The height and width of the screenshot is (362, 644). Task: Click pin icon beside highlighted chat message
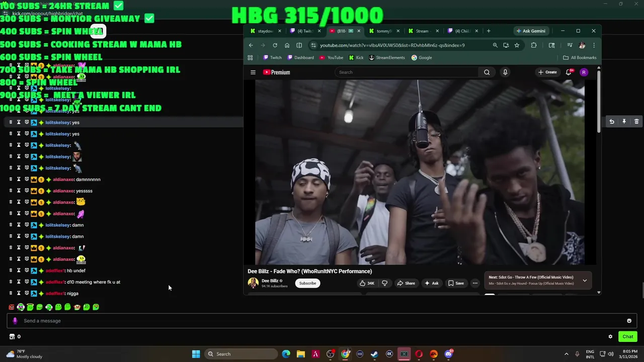pos(624,122)
